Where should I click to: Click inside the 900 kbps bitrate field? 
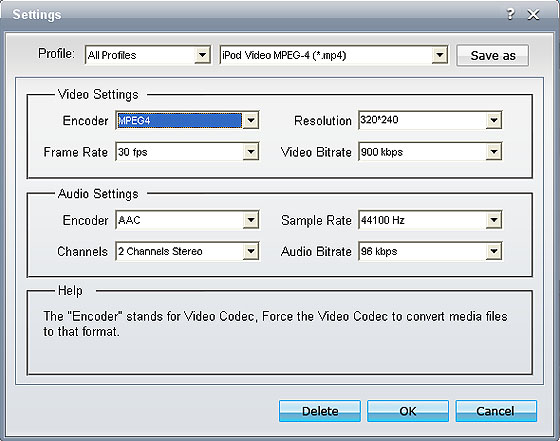click(423, 152)
